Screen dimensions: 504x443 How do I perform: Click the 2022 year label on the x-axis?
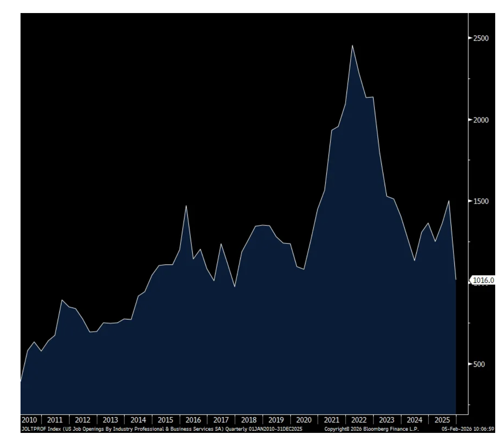359,420
